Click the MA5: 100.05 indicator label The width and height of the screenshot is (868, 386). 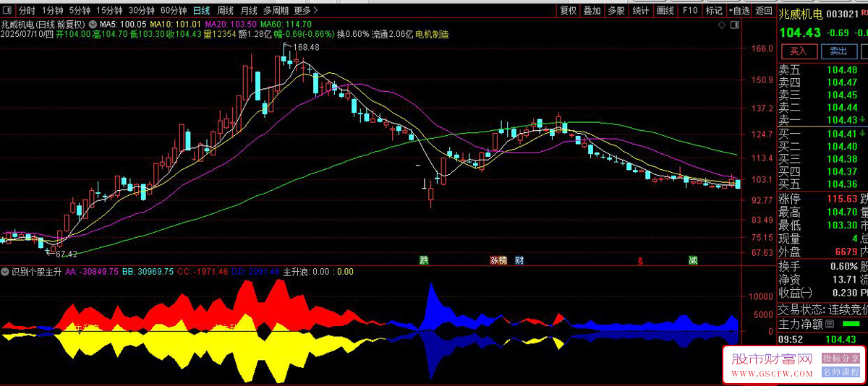tap(123, 24)
